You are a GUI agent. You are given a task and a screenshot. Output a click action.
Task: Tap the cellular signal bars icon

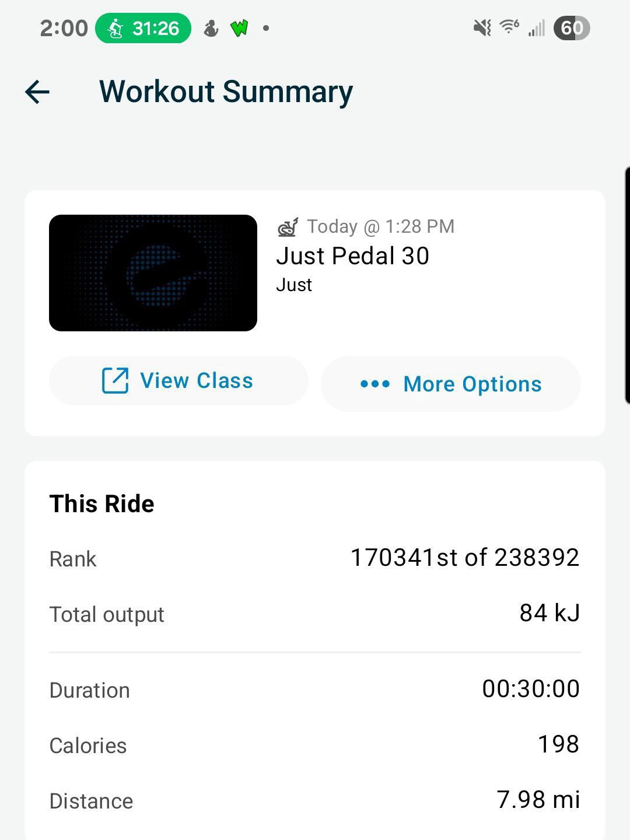(537, 28)
